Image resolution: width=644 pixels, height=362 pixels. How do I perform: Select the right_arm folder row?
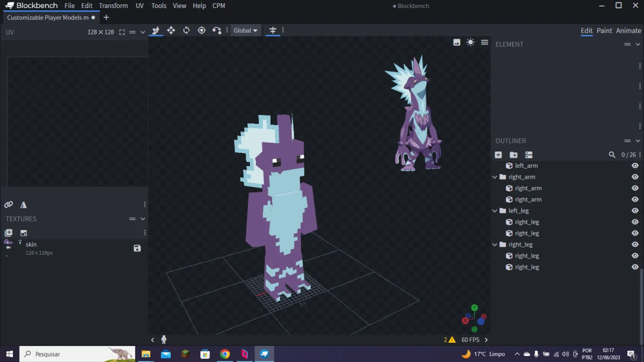pos(567,177)
